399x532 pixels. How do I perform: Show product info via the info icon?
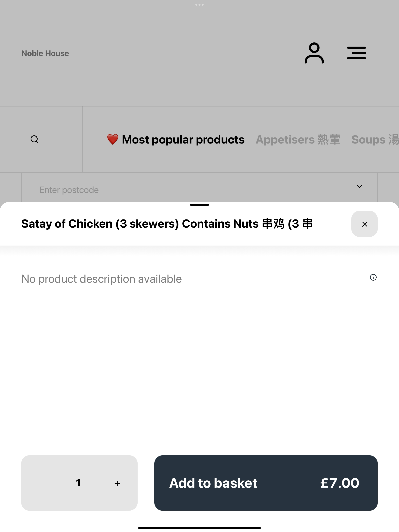373,277
